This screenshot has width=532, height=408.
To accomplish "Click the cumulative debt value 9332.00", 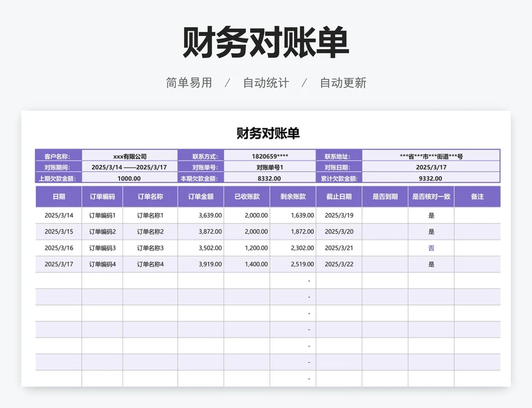I will pos(431,178).
